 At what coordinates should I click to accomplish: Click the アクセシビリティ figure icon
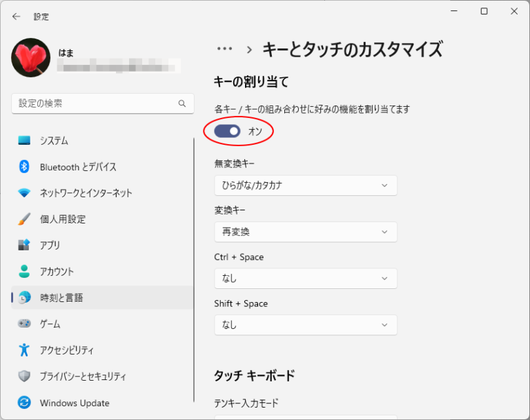click(x=24, y=350)
